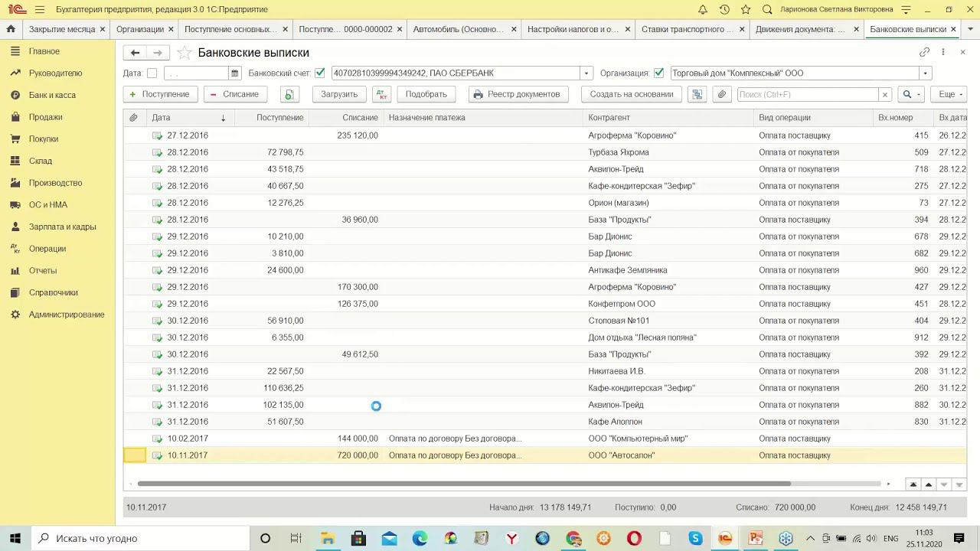The width and height of the screenshot is (980, 551).
Task: Copy link to this page icon
Action: pyautogui.click(x=924, y=52)
